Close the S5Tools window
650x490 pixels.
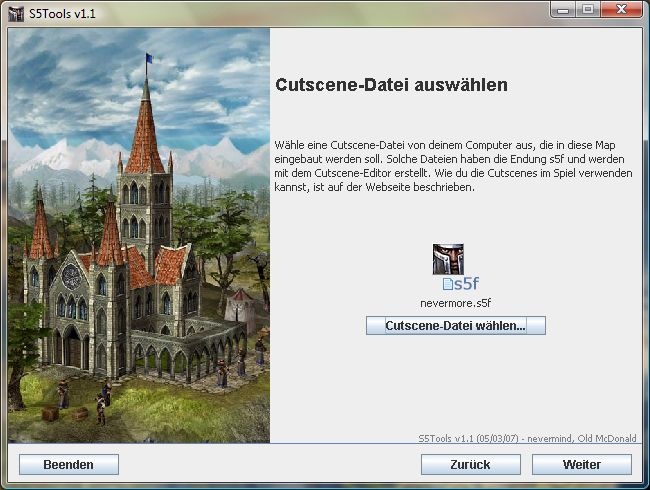pos(620,10)
